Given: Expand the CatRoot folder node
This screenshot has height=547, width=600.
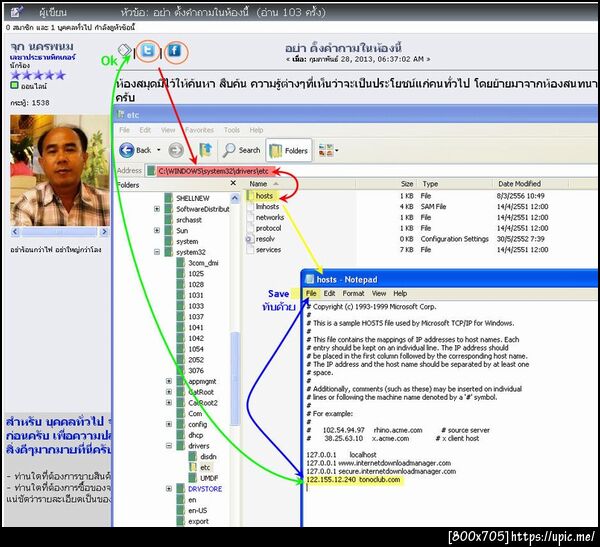Looking at the screenshot, I should click(x=169, y=392).
